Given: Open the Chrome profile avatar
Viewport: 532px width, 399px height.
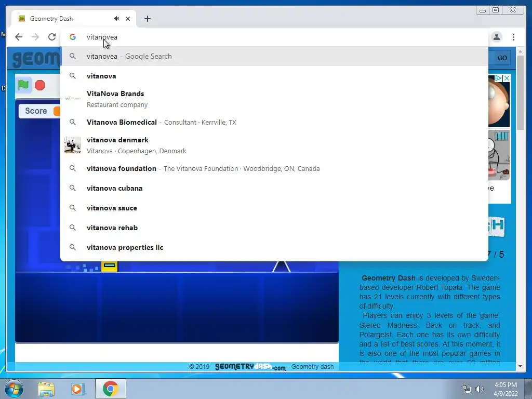Looking at the screenshot, I should click(497, 37).
